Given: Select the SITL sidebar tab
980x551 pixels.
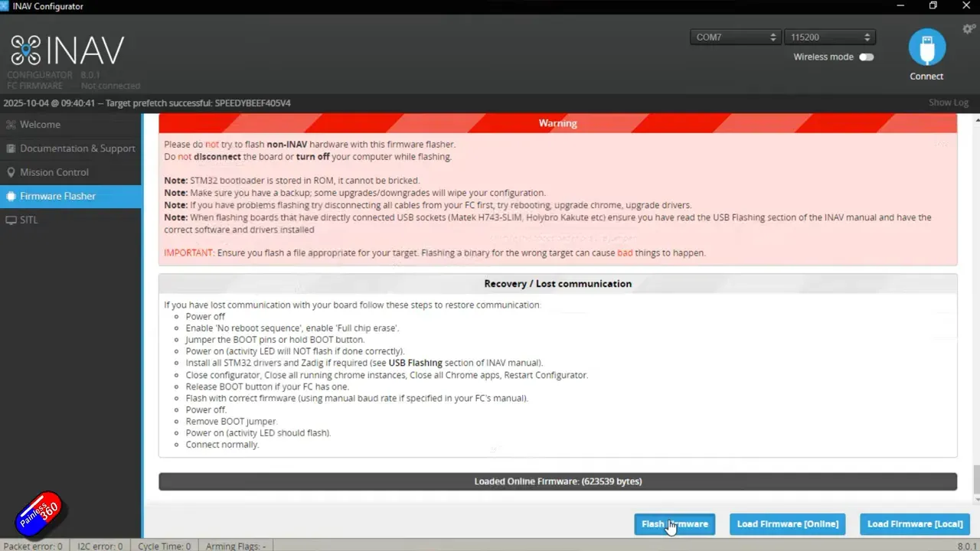Looking at the screenshot, I should coord(29,220).
